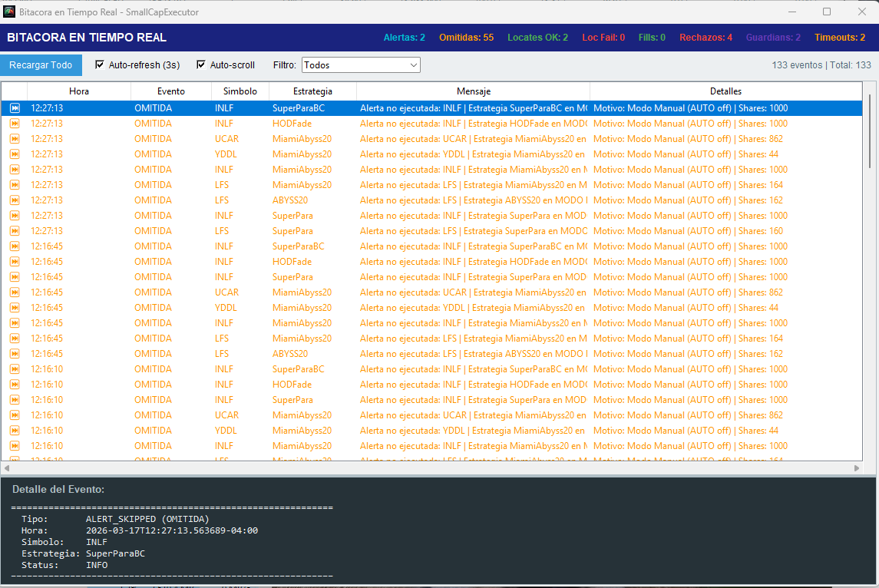This screenshot has height=588, width=879.
Task: Click skip icon of 12:27:13 INLF SuperParaBC row
Action: (15, 108)
